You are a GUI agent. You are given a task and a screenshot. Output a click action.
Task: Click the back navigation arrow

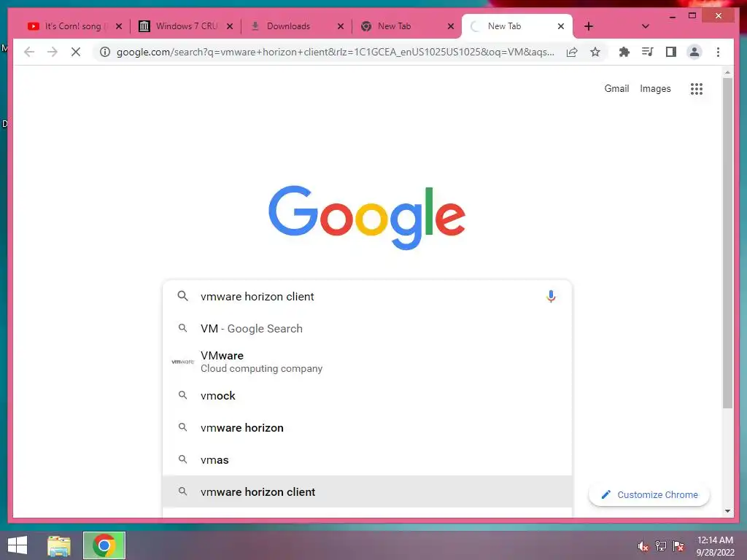(x=29, y=52)
